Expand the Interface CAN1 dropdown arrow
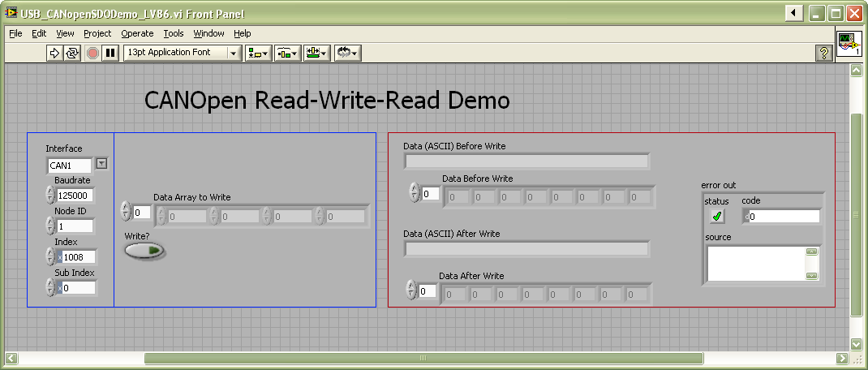Viewport: 868px width, 370px height. [102, 163]
